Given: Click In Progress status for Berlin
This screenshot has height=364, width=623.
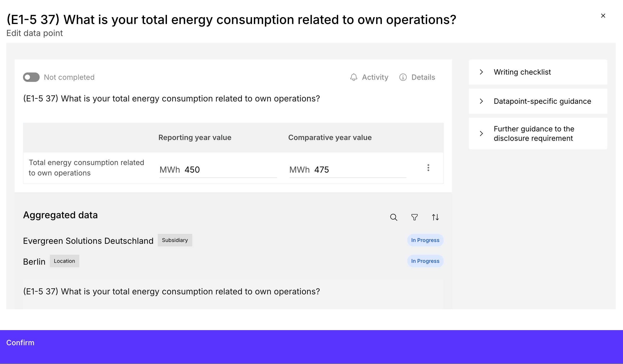Looking at the screenshot, I should (425, 261).
